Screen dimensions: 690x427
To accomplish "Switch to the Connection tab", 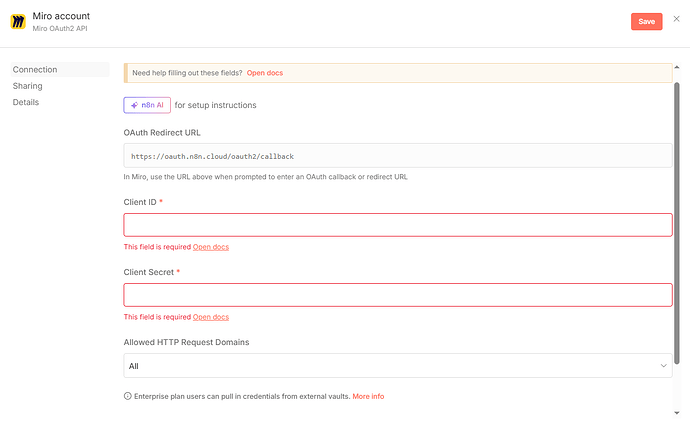I will click(35, 69).
